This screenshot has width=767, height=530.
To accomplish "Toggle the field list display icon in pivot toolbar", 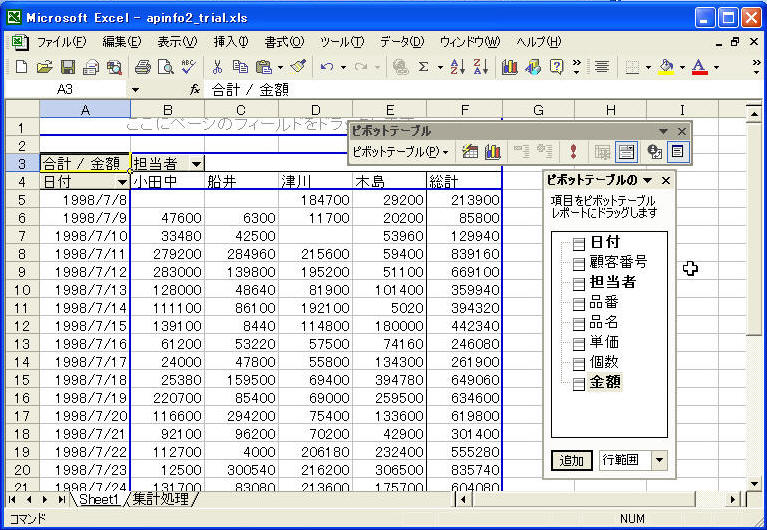I will click(x=677, y=152).
